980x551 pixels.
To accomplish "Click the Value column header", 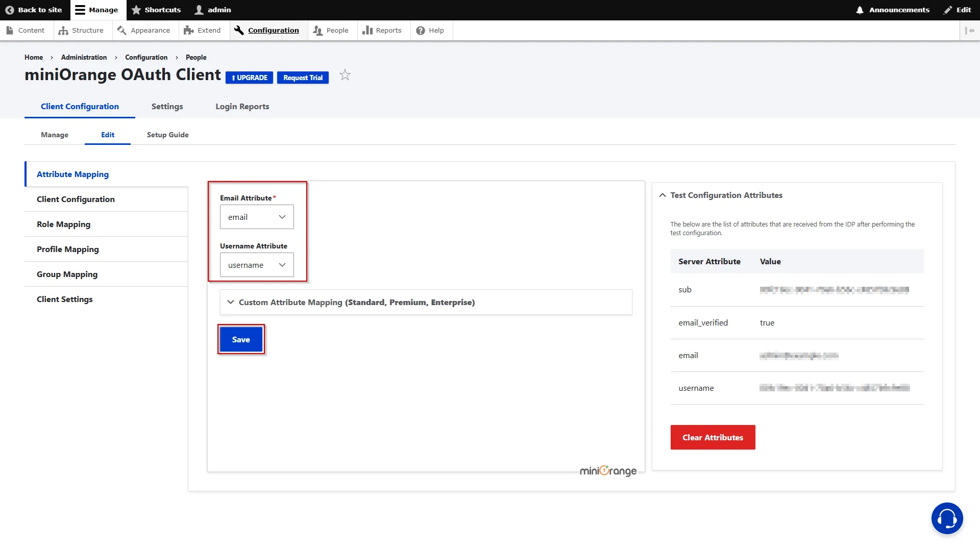I will tap(770, 261).
